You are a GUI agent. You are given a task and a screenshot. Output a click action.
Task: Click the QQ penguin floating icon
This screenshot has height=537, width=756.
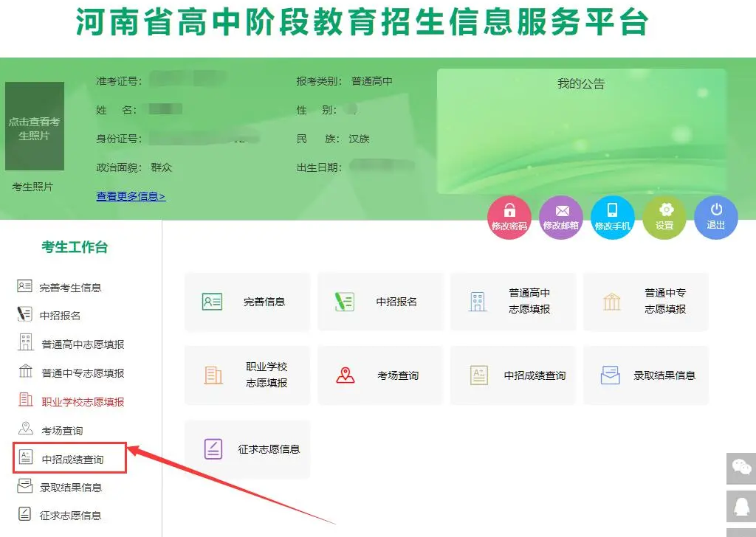point(741,506)
